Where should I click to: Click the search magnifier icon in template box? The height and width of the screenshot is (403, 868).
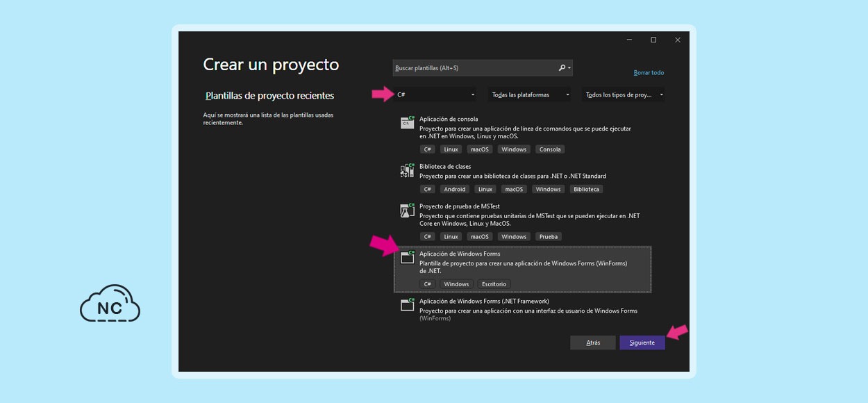(x=562, y=68)
